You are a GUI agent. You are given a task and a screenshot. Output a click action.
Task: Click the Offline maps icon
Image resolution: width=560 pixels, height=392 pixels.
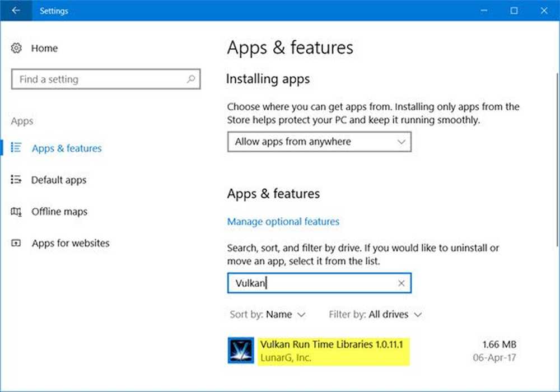click(16, 212)
